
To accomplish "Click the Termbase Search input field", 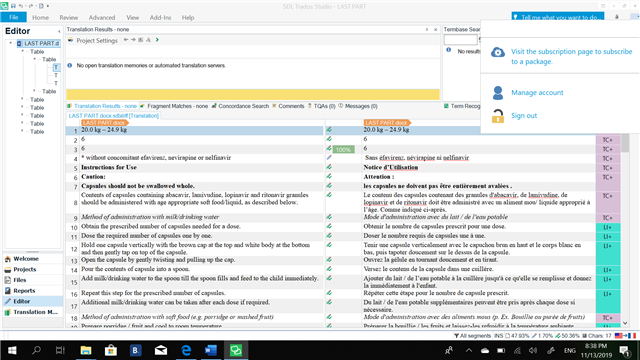I will click(460, 40).
